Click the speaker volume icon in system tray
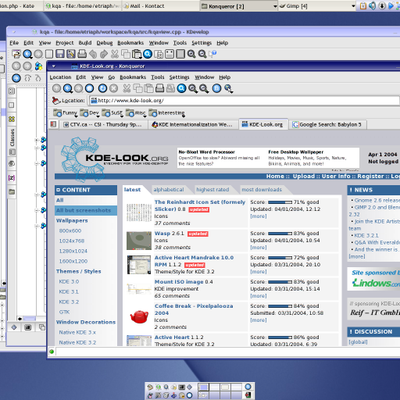The width and height of the screenshot is (400, 400). point(373,6)
